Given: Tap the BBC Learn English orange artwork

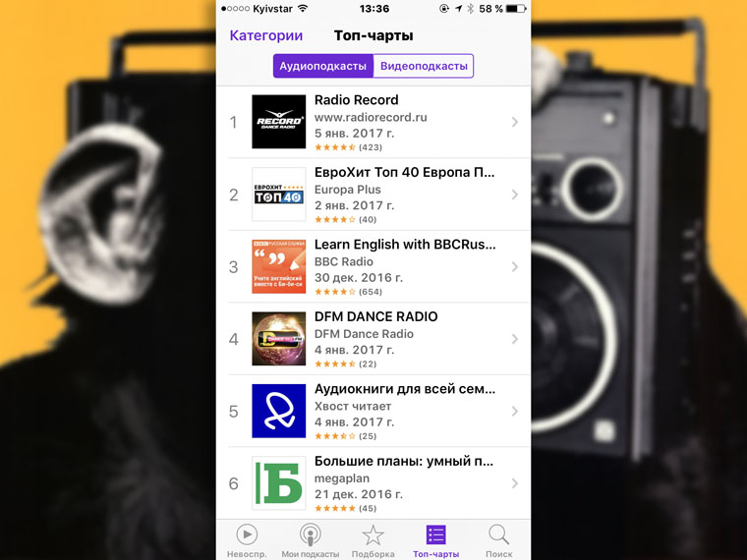Looking at the screenshot, I should 279,266.
